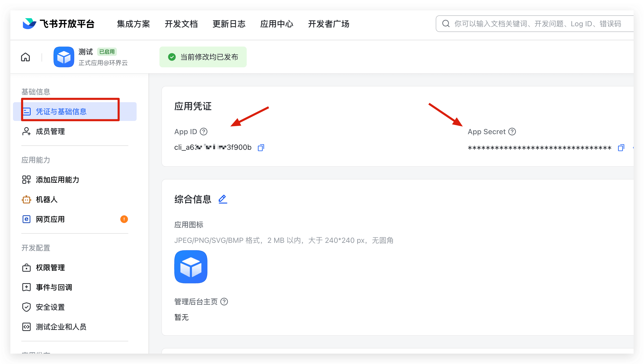Open 成员管理 in the sidebar
The height and width of the screenshot is (364, 644).
point(50,131)
